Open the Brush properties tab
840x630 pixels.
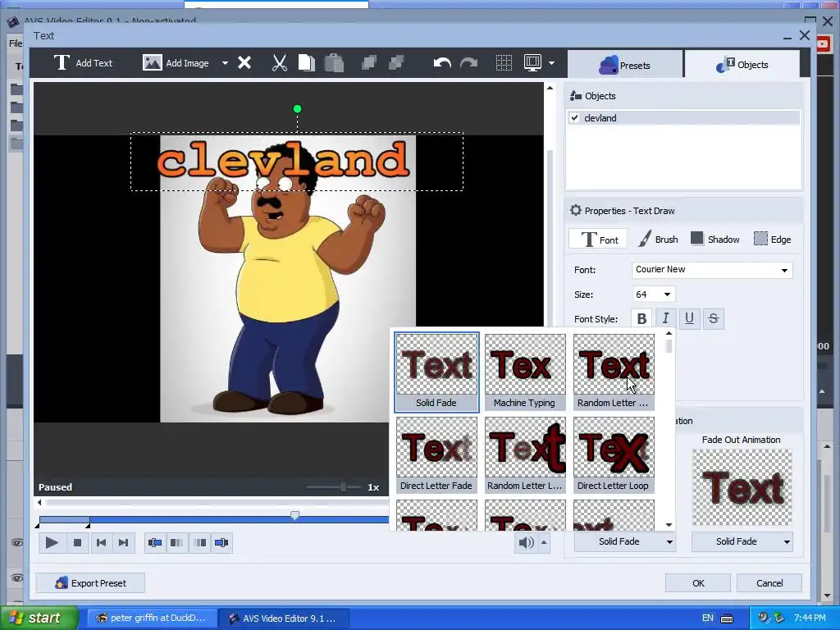click(658, 240)
